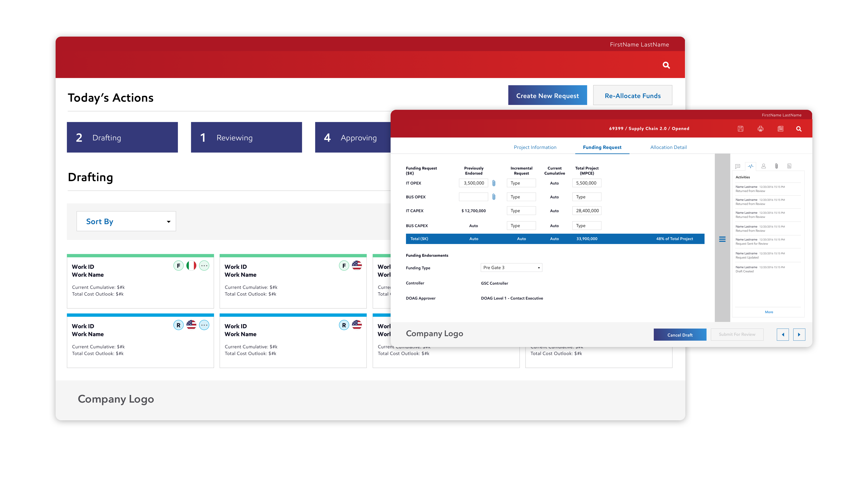Viewport: 868px width, 488px height.
Task: Click the More link in Activities panel
Action: (769, 312)
